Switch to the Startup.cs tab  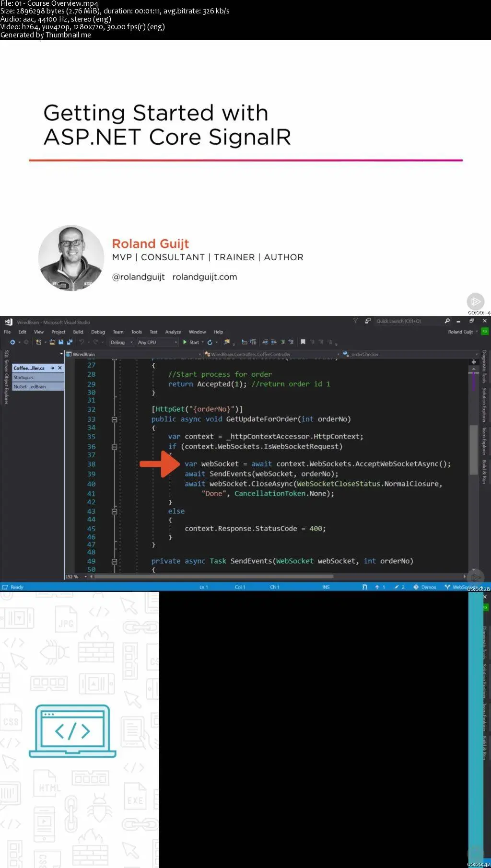click(38, 377)
